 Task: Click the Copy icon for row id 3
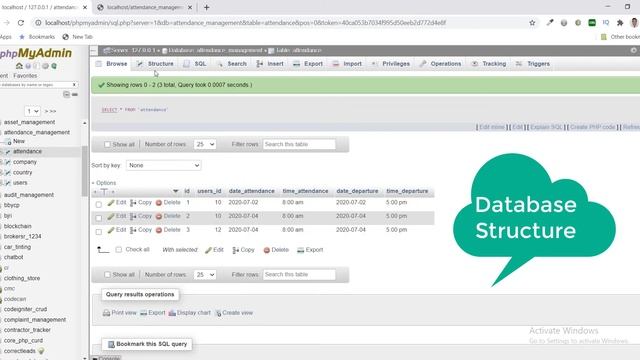133,230
